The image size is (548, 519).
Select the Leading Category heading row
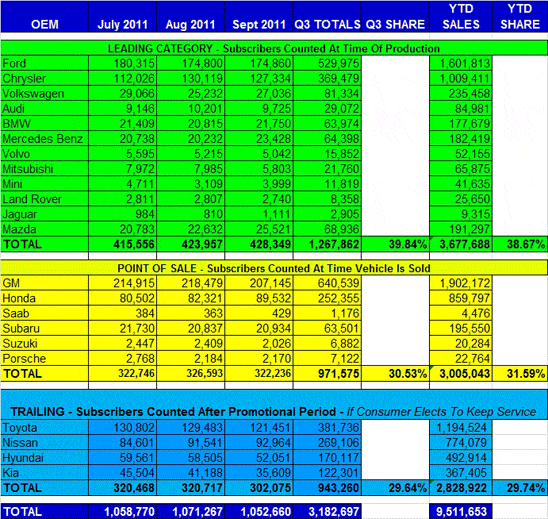(x=274, y=48)
